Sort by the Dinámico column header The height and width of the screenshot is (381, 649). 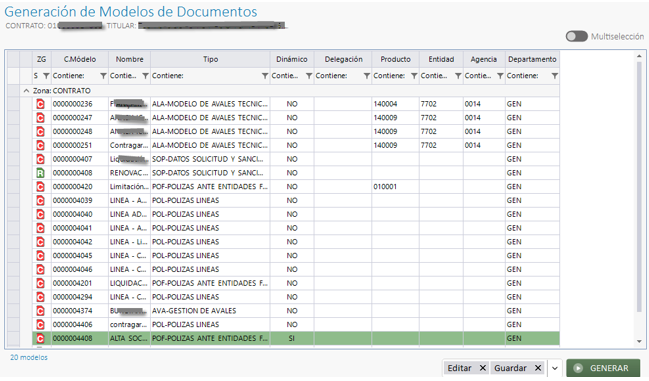[292, 59]
